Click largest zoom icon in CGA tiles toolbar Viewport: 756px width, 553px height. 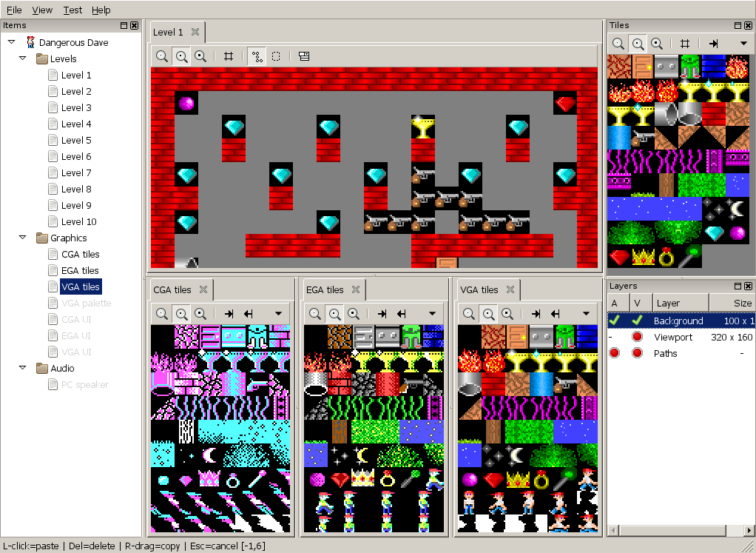200,314
